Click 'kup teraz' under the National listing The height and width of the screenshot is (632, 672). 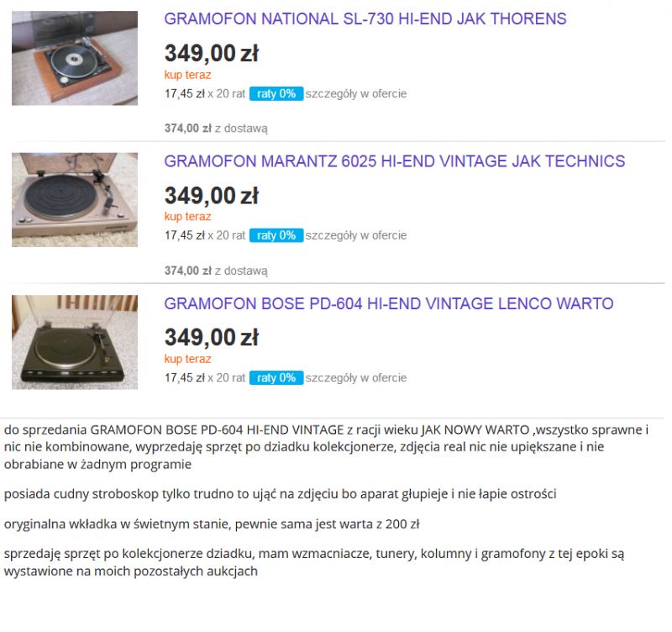[x=187, y=75]
